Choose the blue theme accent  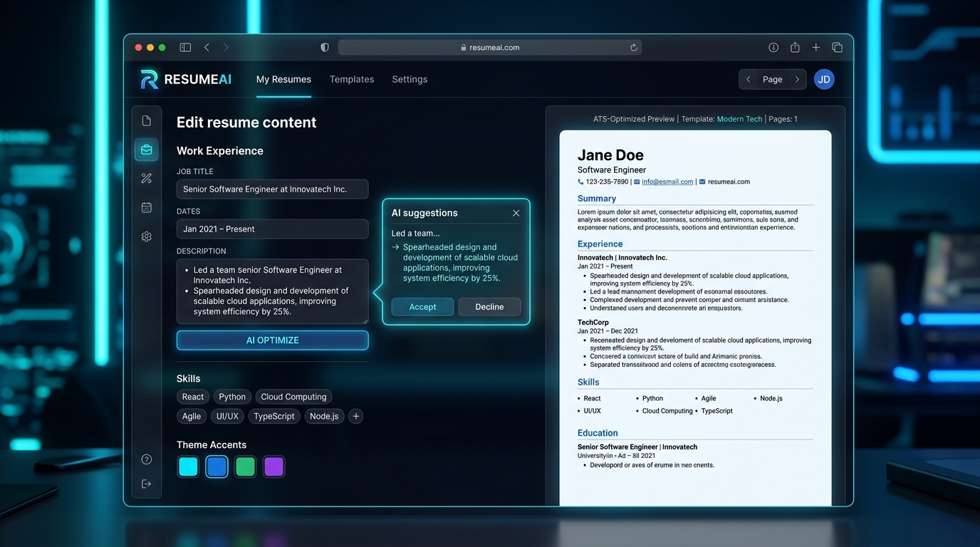(217, 467)
